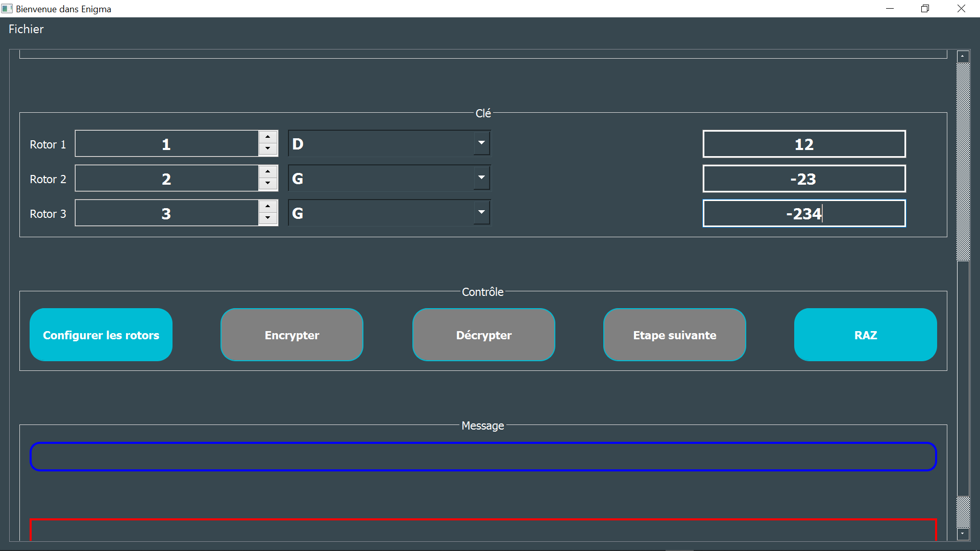Increment Rotor 1 value with up arrow
Viewport: 980px width, 551px height.
coord(268,136)
